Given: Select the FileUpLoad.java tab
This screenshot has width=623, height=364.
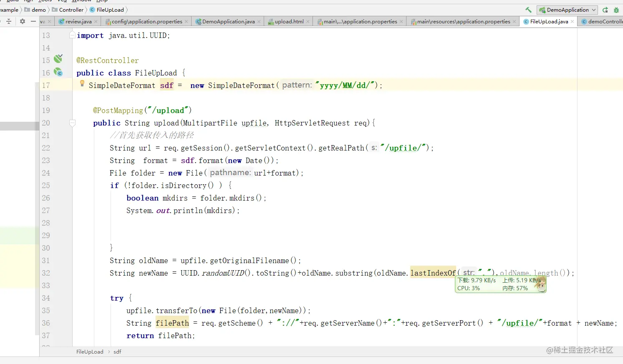Looking at the screenshot, I should point(549,22).
